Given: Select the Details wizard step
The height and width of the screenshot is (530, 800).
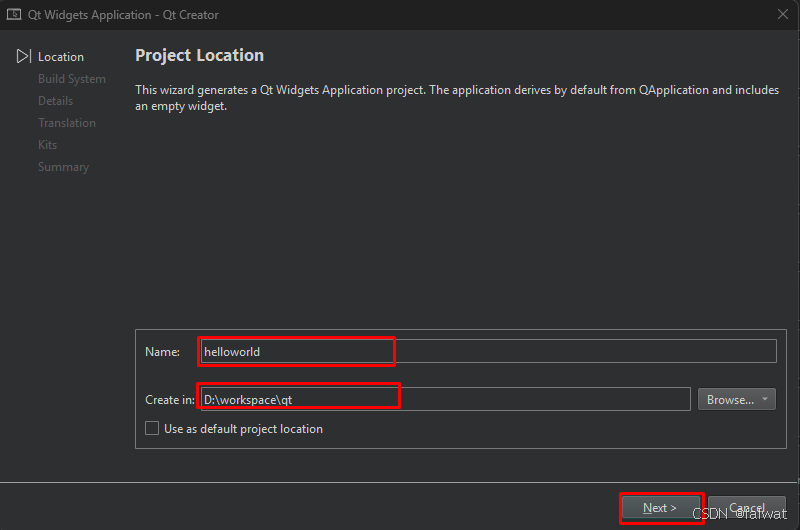Looking at the screenshot, I should [x=56, y=101].
